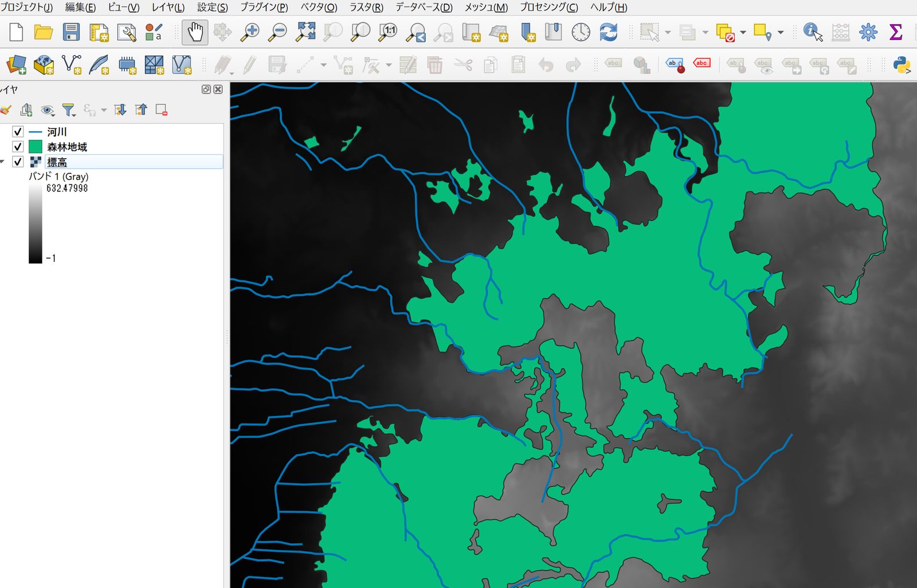Click blue line symbol of 河川
Screen dimensions: 917x588
[x=36, y=132]
